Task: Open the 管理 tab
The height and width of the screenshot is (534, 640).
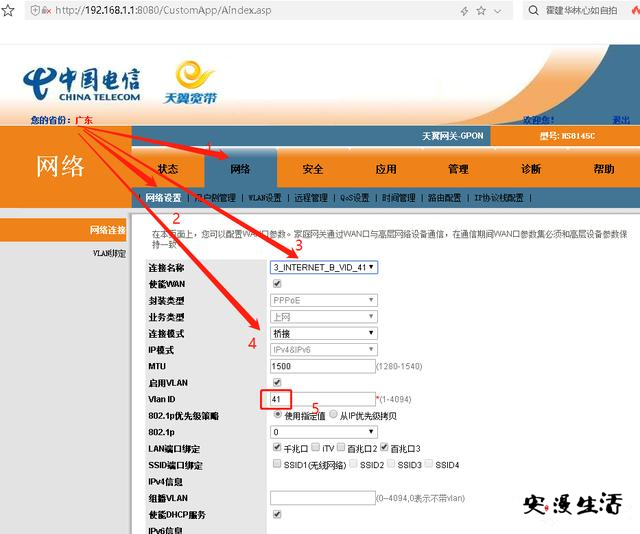Action: (x=458, y=169)
